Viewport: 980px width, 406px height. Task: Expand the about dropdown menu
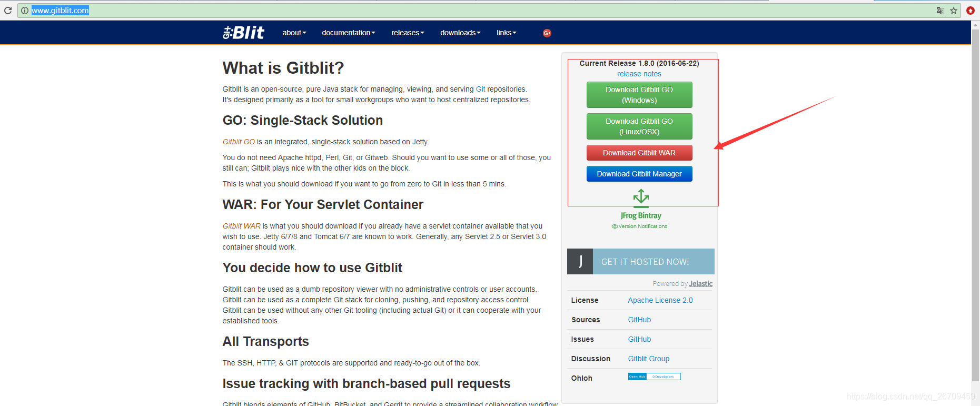click(x=294, y=33)
